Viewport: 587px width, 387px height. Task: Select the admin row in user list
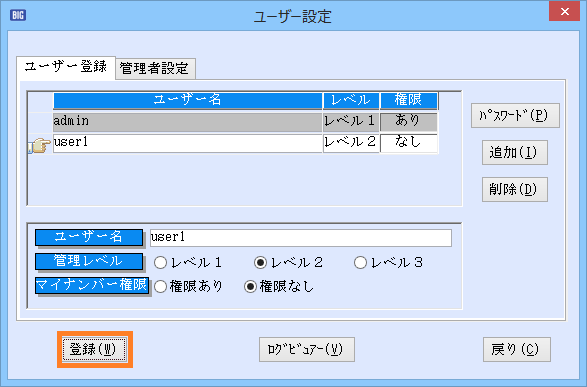click(187, 122)
